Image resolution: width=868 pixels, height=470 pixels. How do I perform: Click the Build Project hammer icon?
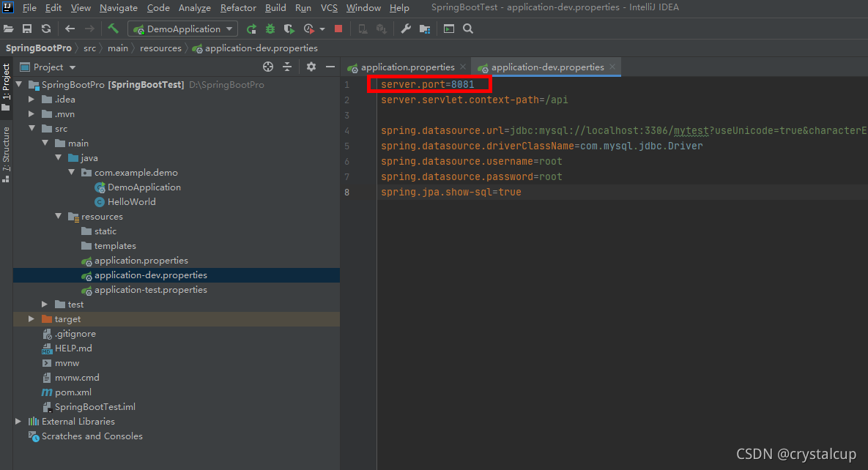tap(113, 29)
